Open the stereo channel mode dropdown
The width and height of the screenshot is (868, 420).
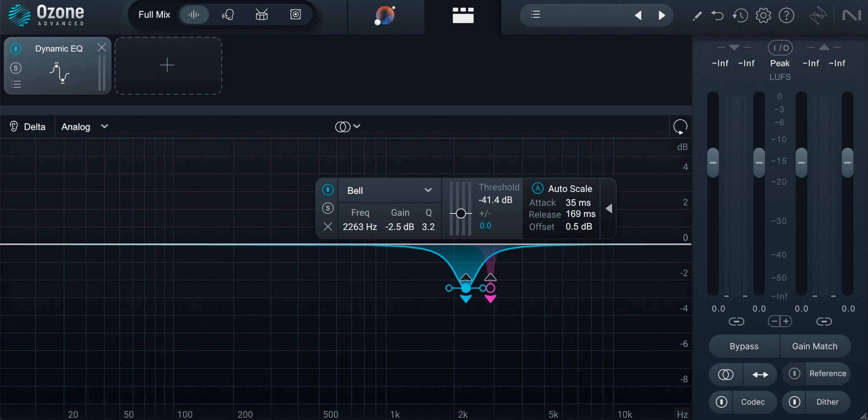point(348,127)
